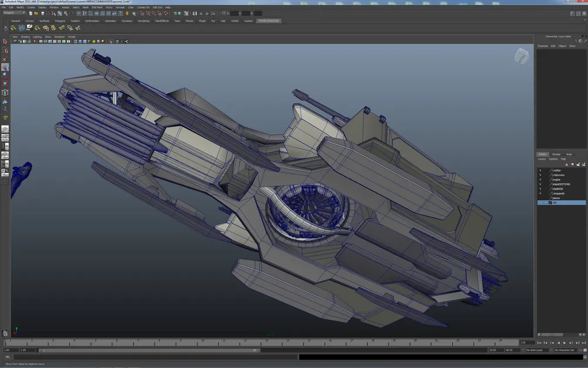
Task: Select the Scale tool in toolbox
Action: 5,84
